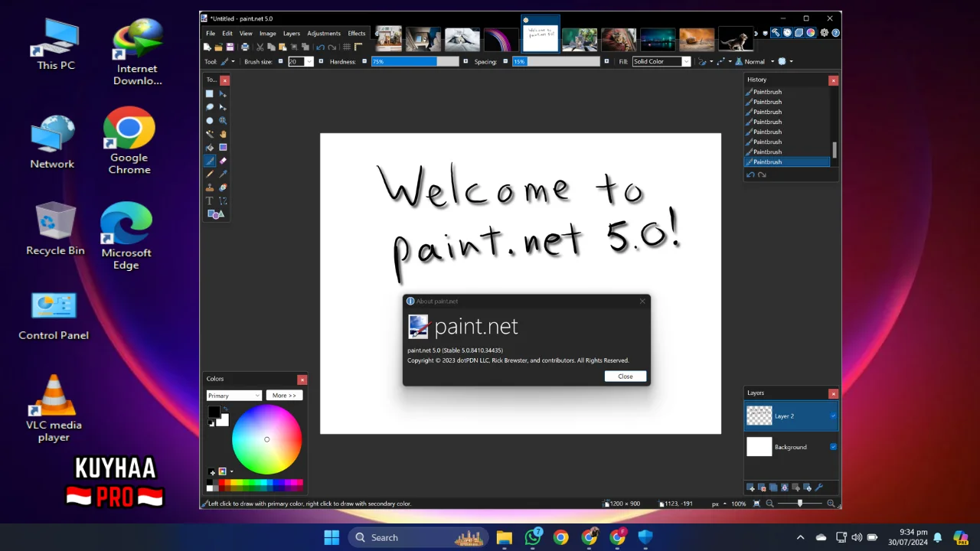Image resolution: width=980 pixels, height=551 pixels.
Task: Select the Paintbrush tool in Tools
Action: tap(209, 161)
